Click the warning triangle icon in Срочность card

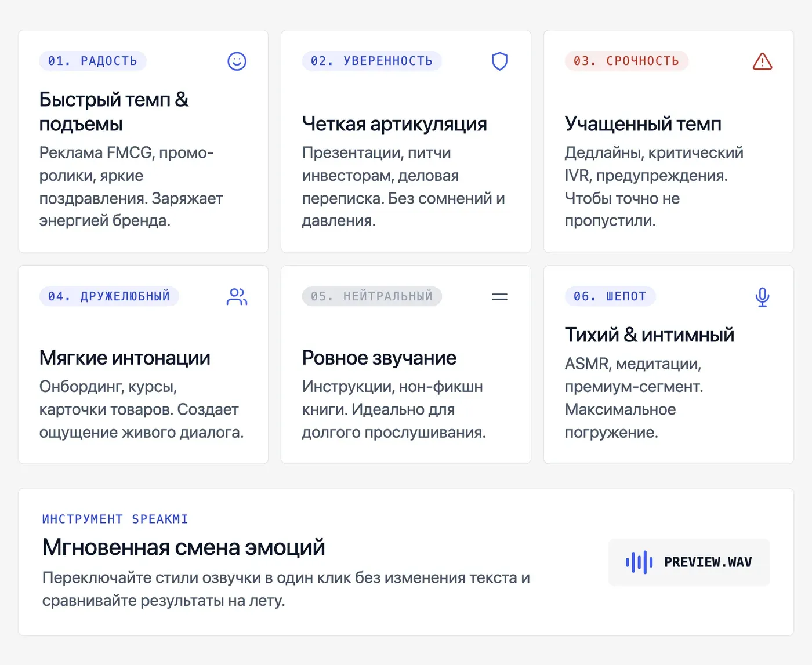point(762,61)
